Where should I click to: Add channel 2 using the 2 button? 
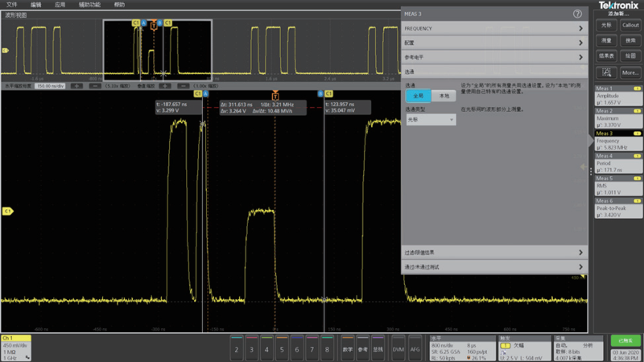pos(236,349)
